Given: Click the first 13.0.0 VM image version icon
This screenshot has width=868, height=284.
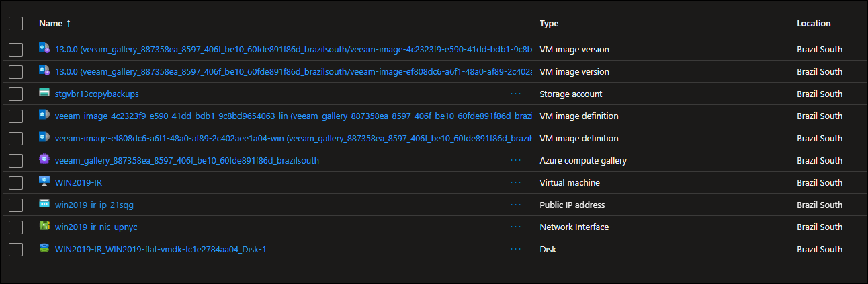Looking at the screenshot, I should point(44,49).
